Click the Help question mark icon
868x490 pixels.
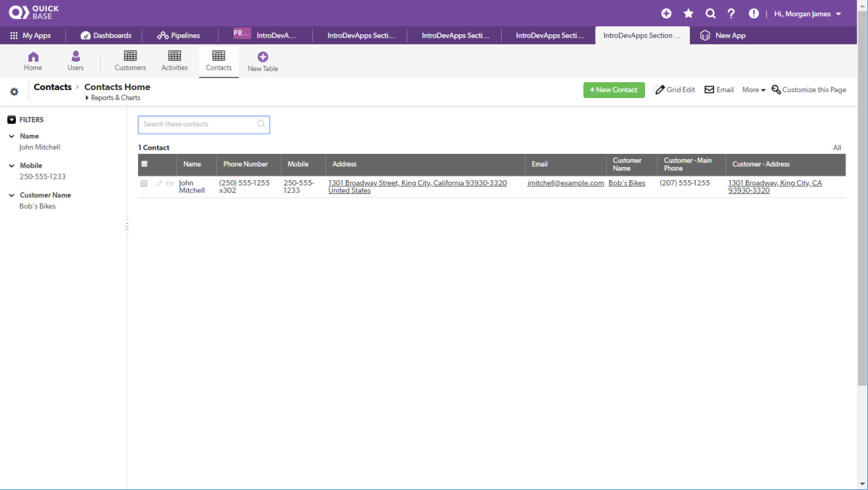point(731,14)
